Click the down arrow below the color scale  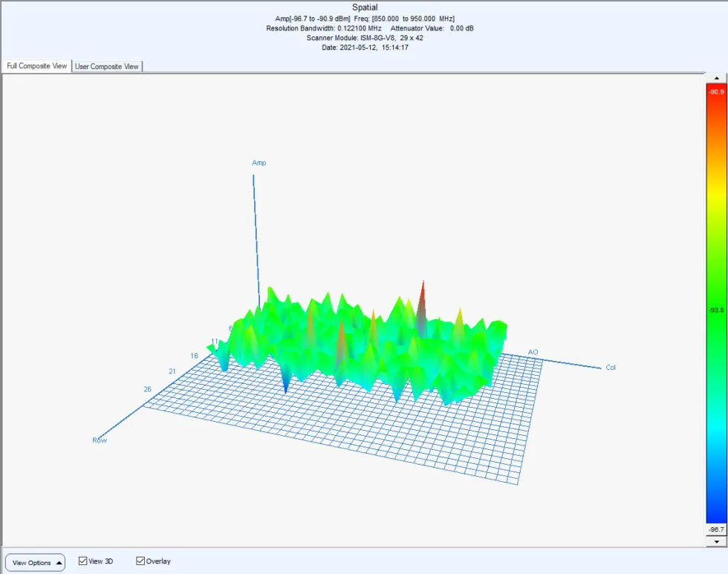pos(716,541)
